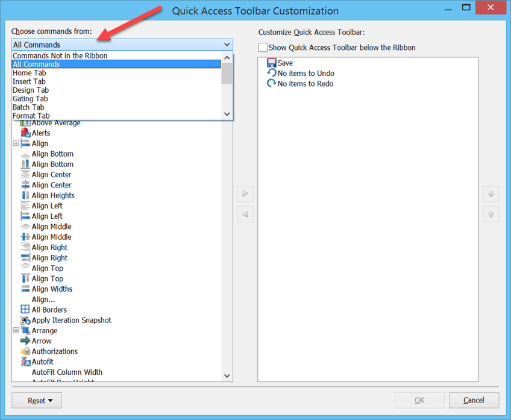511x420 pixels.
Task: Click the Authorizations lock icon
Action: [x=25, y=351]
